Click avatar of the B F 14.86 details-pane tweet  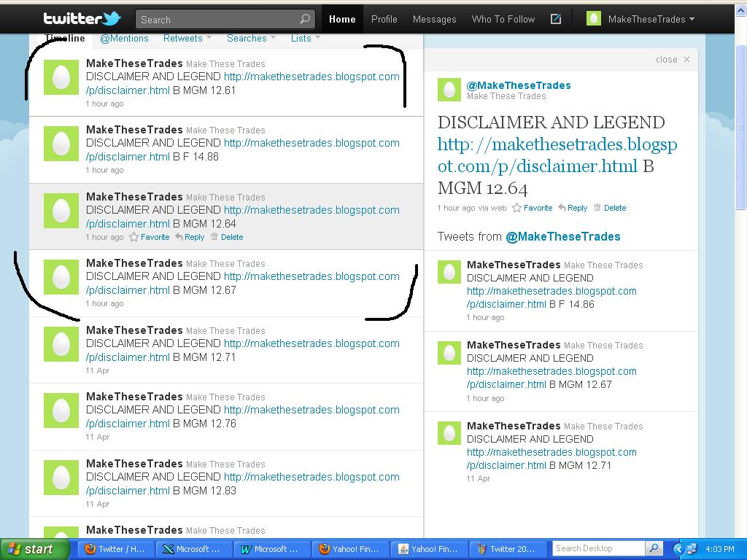coord(449,272)
